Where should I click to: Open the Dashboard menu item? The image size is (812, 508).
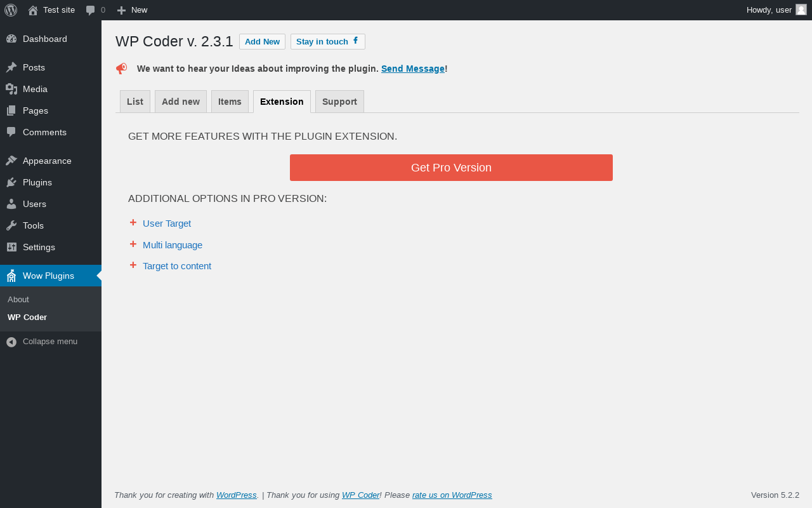51,39
